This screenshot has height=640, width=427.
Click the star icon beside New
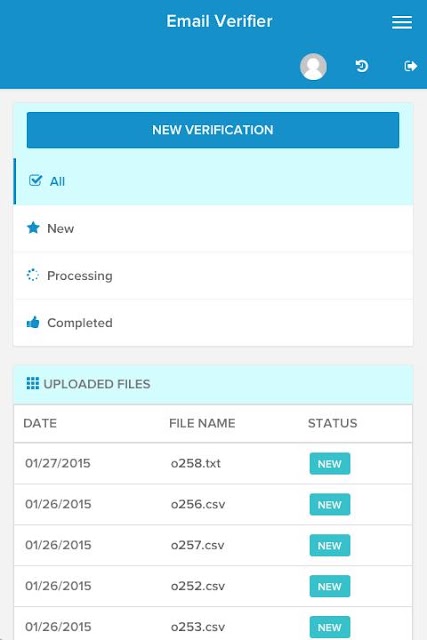pos(33,228)
